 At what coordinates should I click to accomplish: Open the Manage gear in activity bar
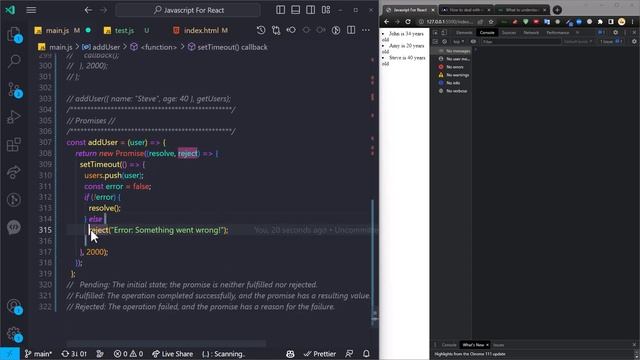pyautogui.click(x=14, y=334)
